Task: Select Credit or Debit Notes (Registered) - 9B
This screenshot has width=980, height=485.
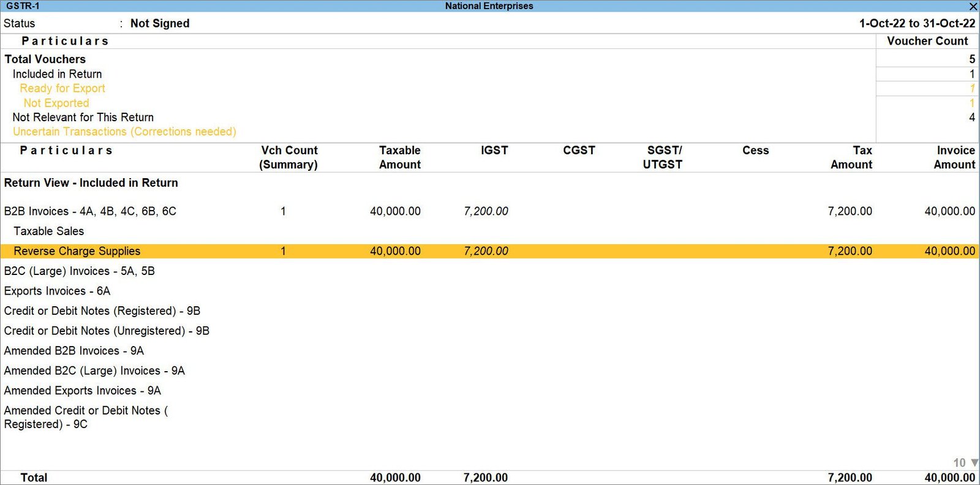Action: [x=102, y=310]
